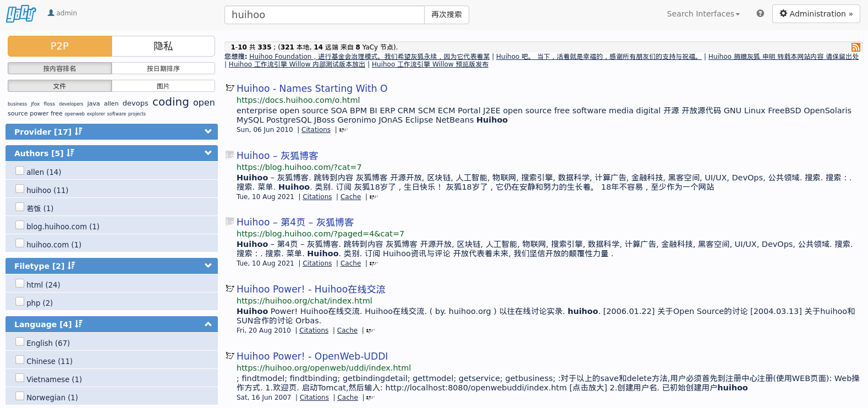Click sort icon next to Filetype heading

(72, 266)
